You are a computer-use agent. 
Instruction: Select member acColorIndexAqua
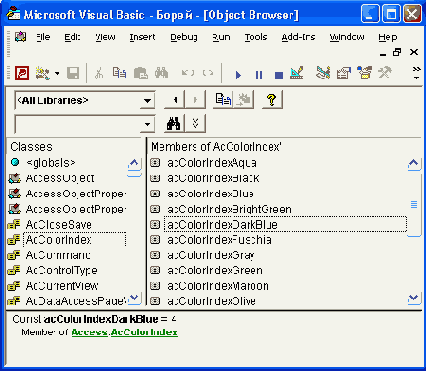click(x=212, y=163)
